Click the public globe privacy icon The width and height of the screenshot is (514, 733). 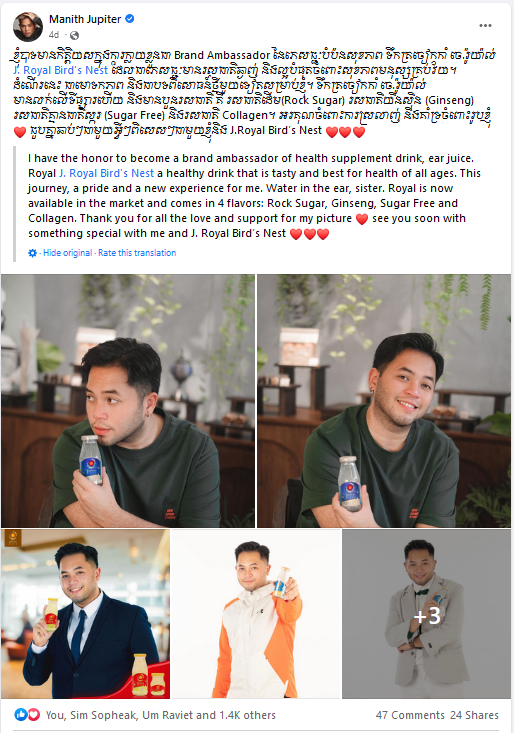[x=74, y=35]
